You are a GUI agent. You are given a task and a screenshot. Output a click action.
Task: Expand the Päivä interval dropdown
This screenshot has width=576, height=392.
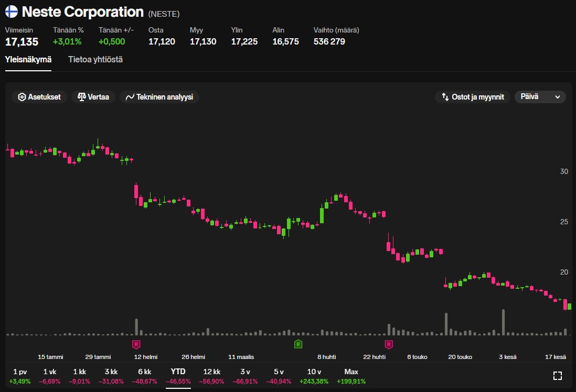tap(540, 97)
